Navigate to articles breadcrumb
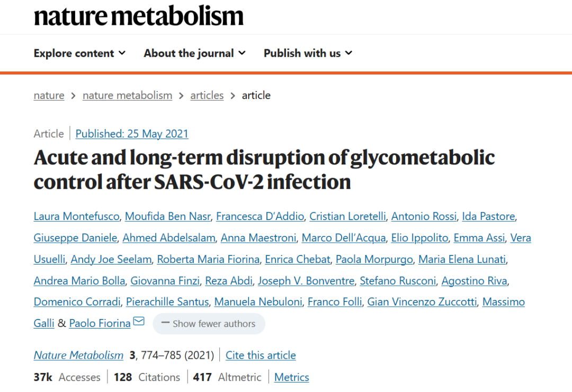 click(x=207, y=95)
